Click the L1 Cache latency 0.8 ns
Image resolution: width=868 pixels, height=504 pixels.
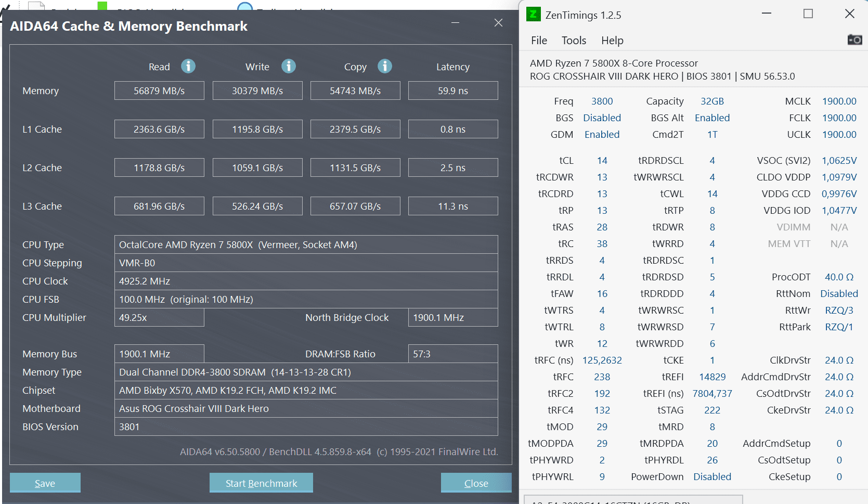click(453, 129)
